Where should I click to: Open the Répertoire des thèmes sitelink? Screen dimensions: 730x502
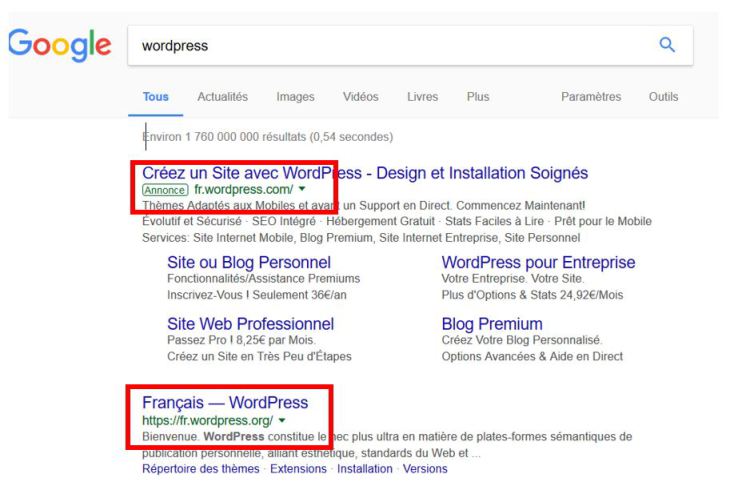(x=201, y=469)
